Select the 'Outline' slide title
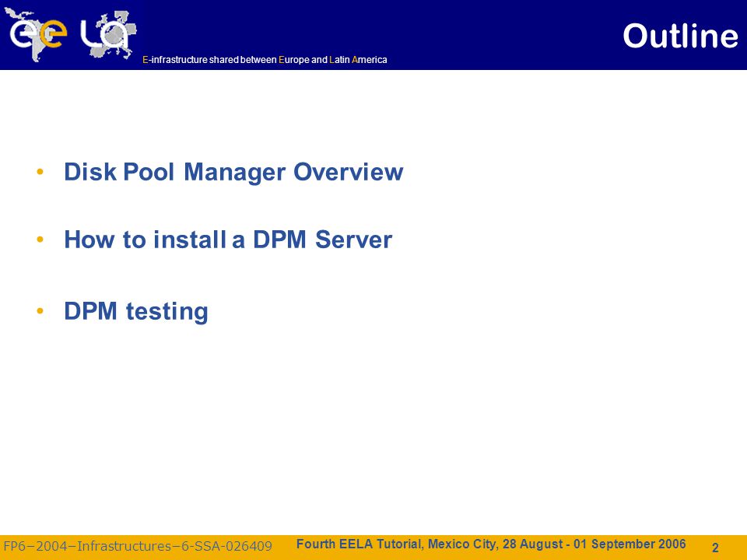747x560 pixels. point(680,37)
